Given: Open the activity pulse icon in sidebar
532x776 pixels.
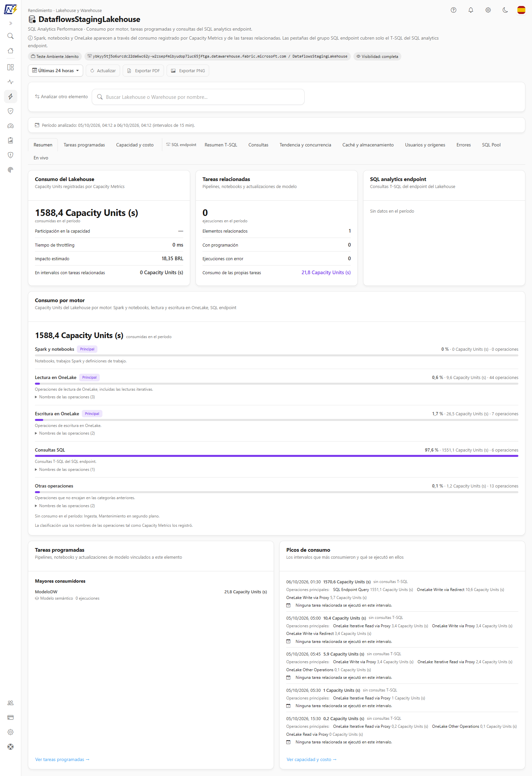Looking at the screenshot, I should 10,82.
